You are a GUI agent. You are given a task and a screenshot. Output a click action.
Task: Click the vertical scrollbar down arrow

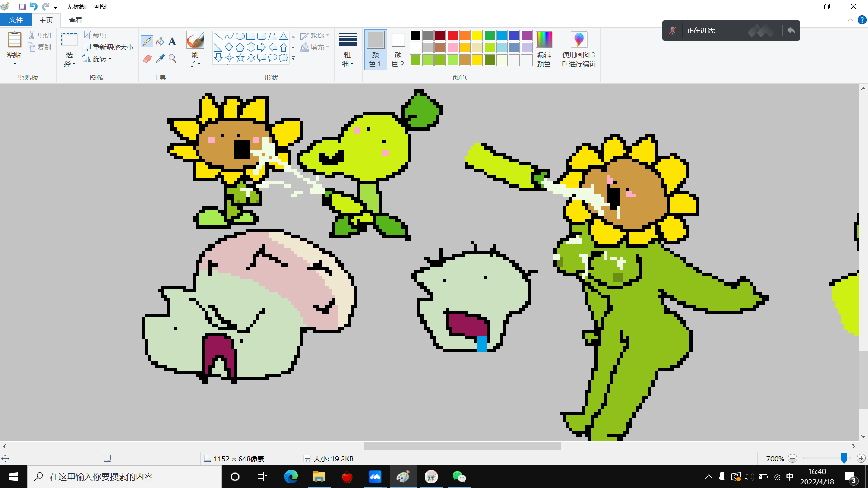click(x=863, y=436)
